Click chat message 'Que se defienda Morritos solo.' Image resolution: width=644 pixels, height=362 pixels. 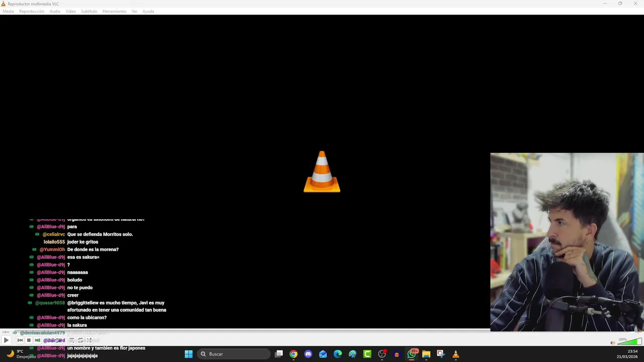pyautogui.click(x=100, y=234)
